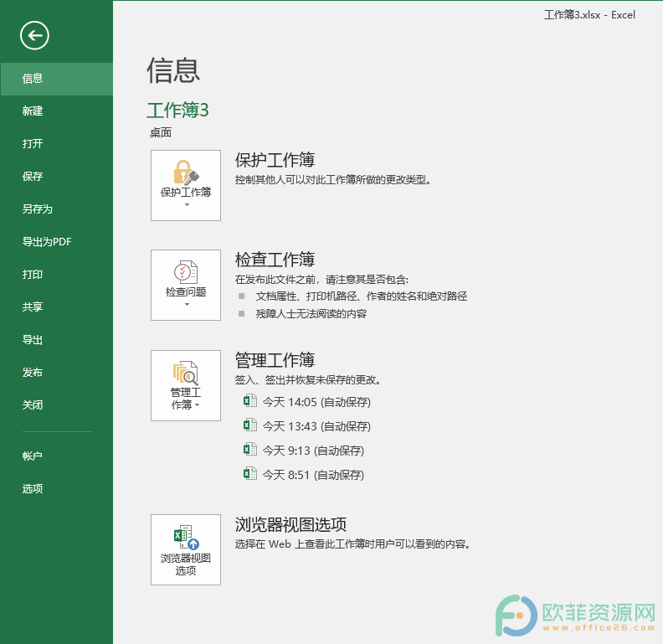Viewport: 663px width, 644px height.
Task: Click the 保护工作簿 section heading
Action: (275, 160)
